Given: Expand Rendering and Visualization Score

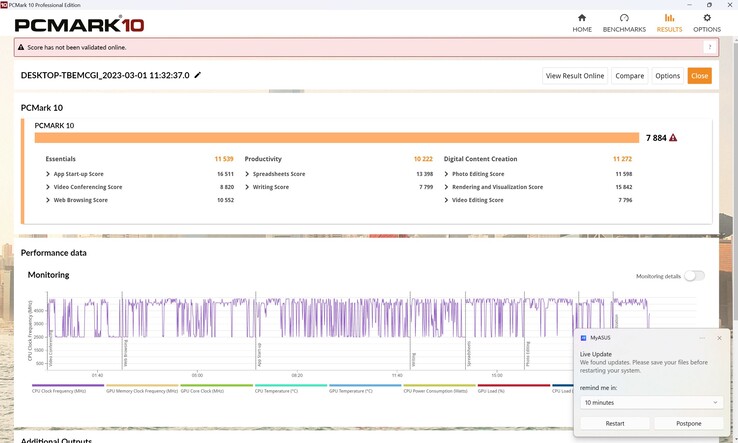Looking at the screenshot, I should [446, 187].
